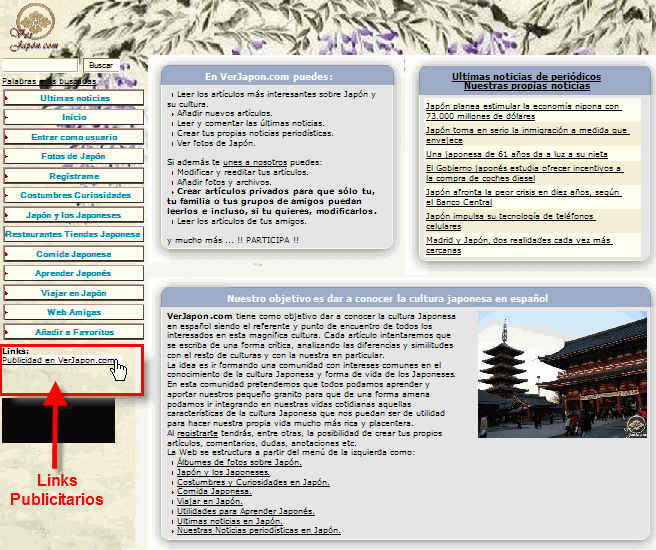Image resolution: width=656 pixels, height=550 pixels.
Task: Open Madrid y Japón news link
Action: (519, 245)
